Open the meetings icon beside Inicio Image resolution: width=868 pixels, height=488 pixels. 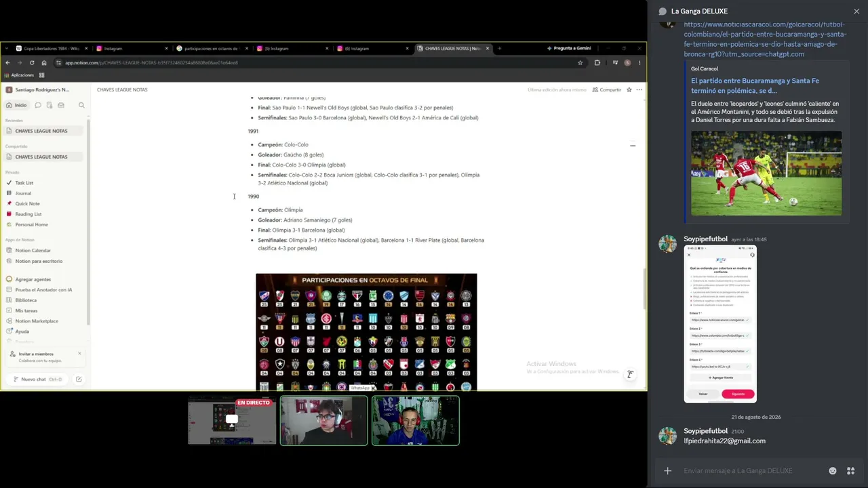(50, 105)
